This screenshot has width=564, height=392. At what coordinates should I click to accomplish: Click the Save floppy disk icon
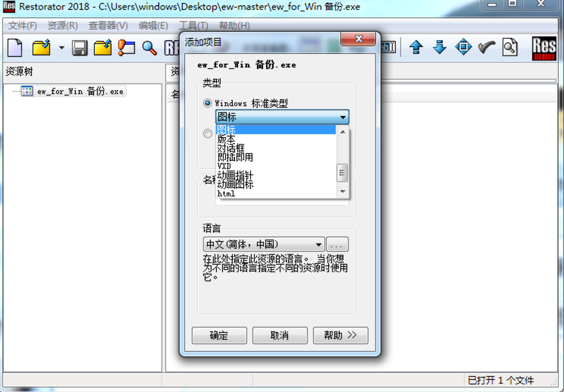point(80,48)
